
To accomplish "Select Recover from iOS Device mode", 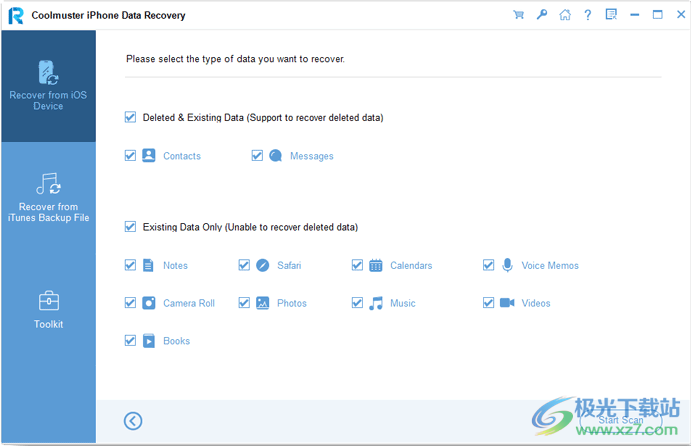I will coord(48,86).
